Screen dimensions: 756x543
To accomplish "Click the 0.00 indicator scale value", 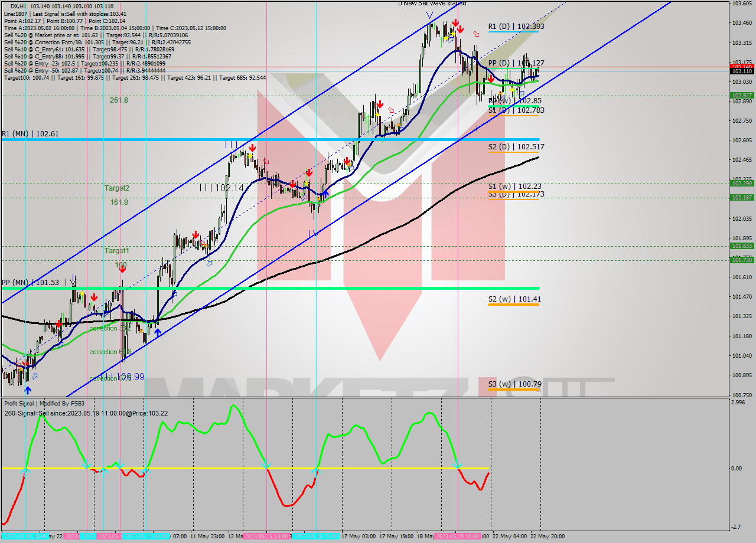I will (738, 469).
